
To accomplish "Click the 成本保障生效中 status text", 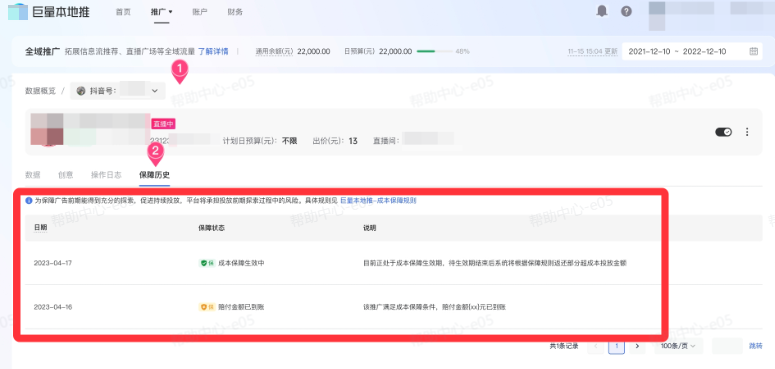I will pyautogui.click(x=241, y=263).
